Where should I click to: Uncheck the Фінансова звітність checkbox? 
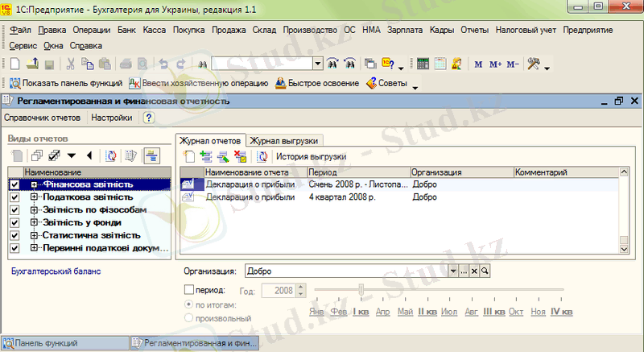pos(14,184)
